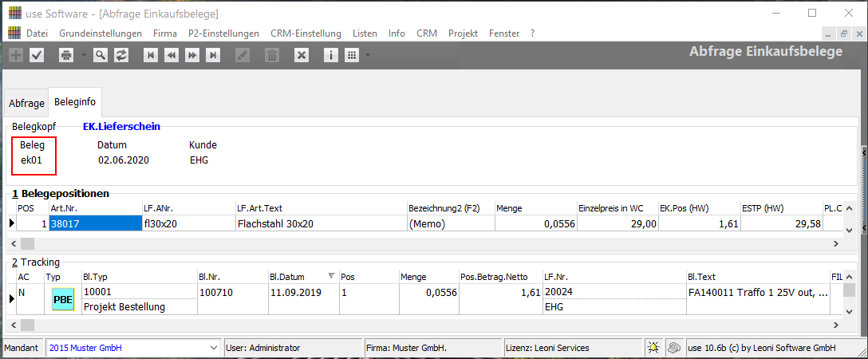Click the refresh arrows toolbar icon

(120, 55)
